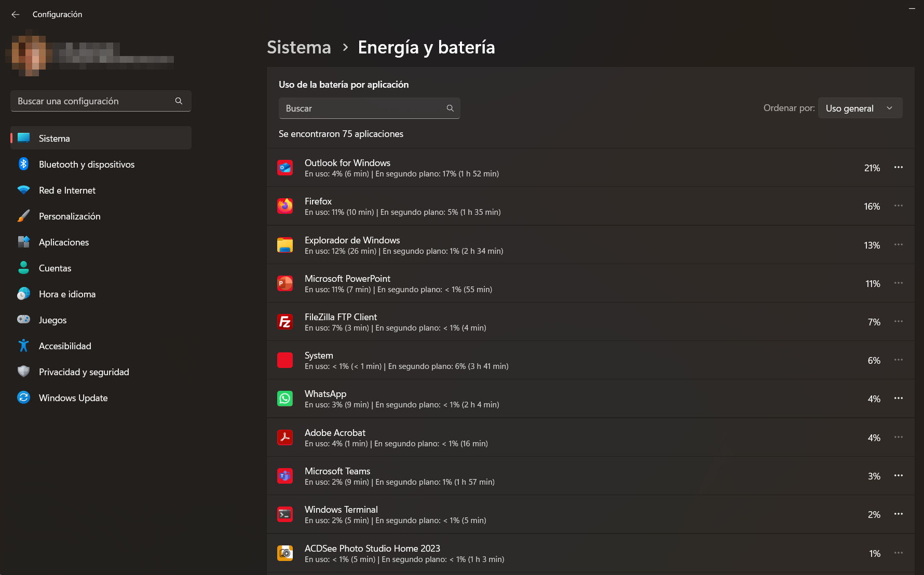Open more options for Microsoft PowerPoint
This screenshot has width=924, height=575.
coord(899,283)
